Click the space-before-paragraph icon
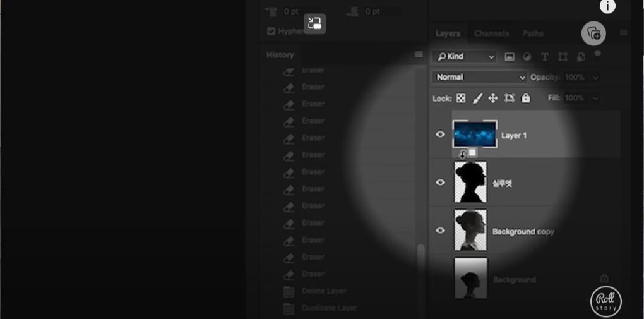Image resolution: width=644 pixels, height=319 pixels. tap(271, 11)
